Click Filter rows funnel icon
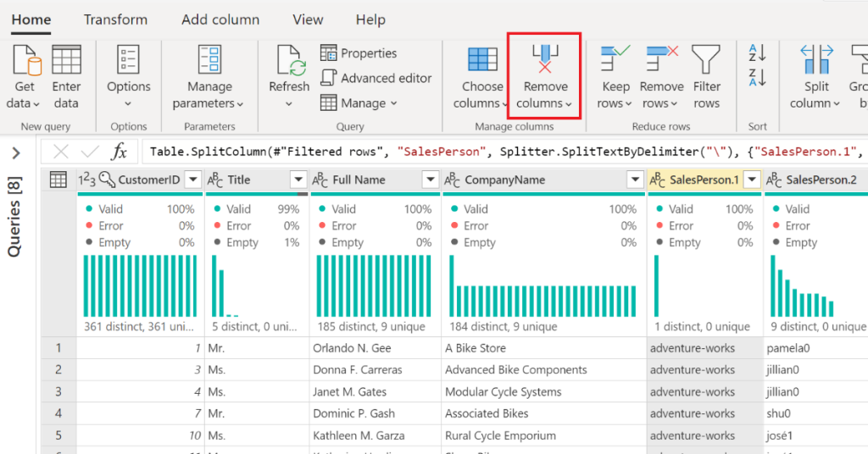The height and width of the screenshot is (454, 868). tap(706, 60)
